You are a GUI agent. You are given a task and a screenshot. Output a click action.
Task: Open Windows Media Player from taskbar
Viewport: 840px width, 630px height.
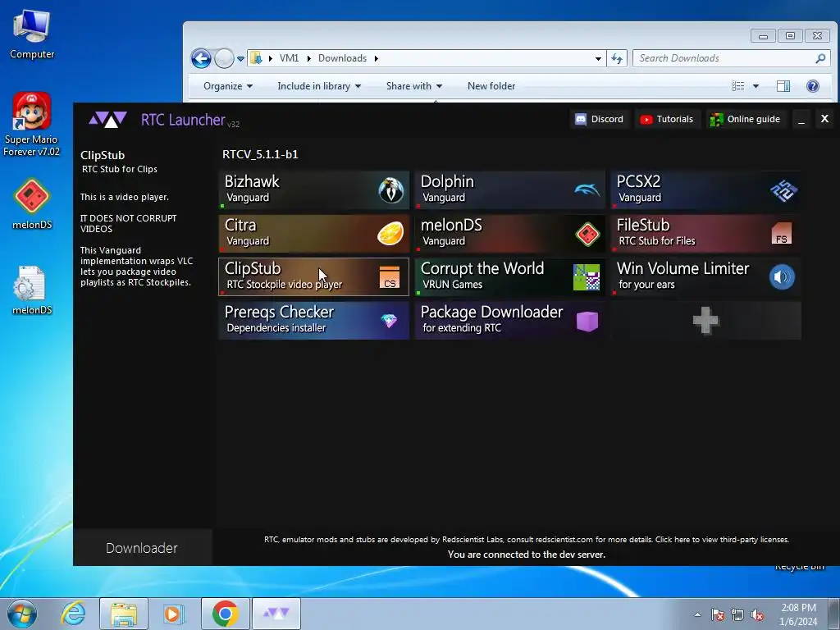tap(172, 614)
